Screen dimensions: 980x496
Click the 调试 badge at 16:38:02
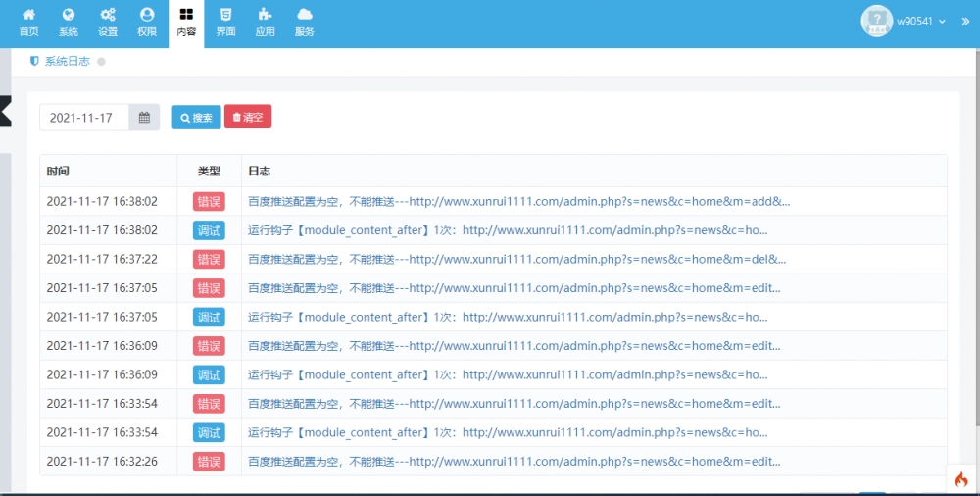[209, 230]
